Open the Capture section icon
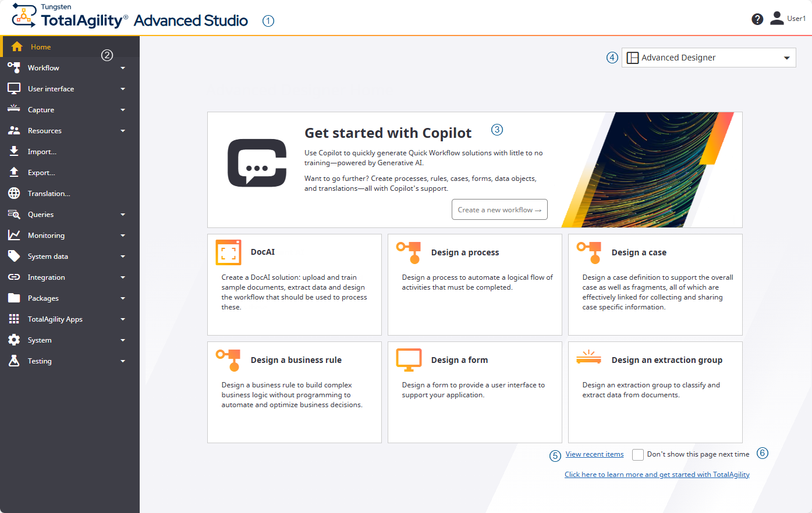The image size is (812, 513). click(x=14, y=109)
